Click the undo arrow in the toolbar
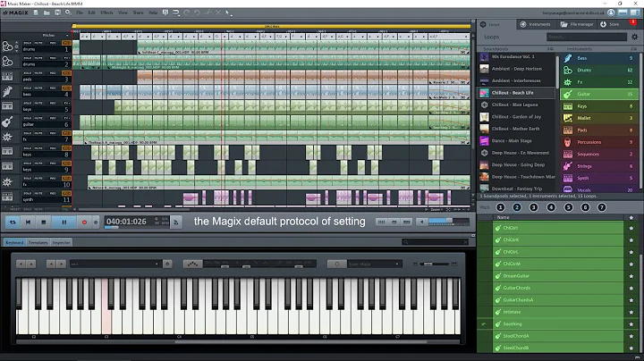Screen dimensions: 644x361 click(x=186, y=13)
